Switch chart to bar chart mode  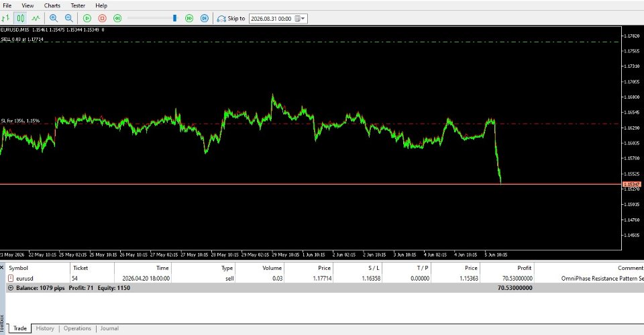(5, 18)
